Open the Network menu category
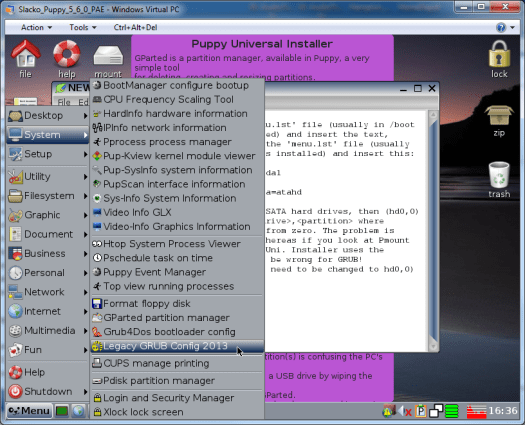The width and height of the screenshot is (525, 425). click(48, 292)
